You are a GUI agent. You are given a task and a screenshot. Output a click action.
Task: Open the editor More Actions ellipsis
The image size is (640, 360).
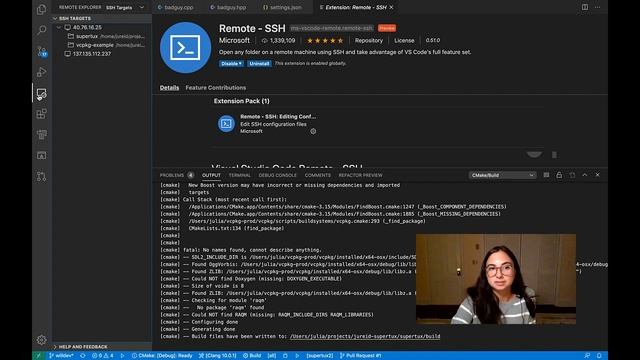(x=598, y=7)
